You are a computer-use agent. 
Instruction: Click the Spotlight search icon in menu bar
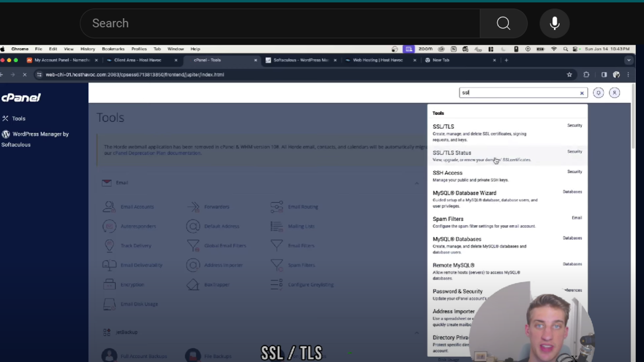566,49
